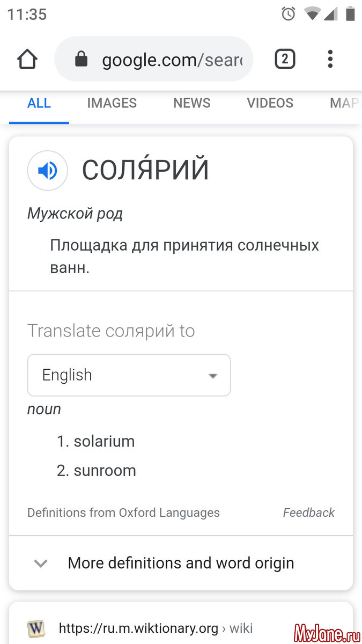This screenshot has width=362, height=644.
Task: Expand More definitions and word origin
Action: click(181, 563)
